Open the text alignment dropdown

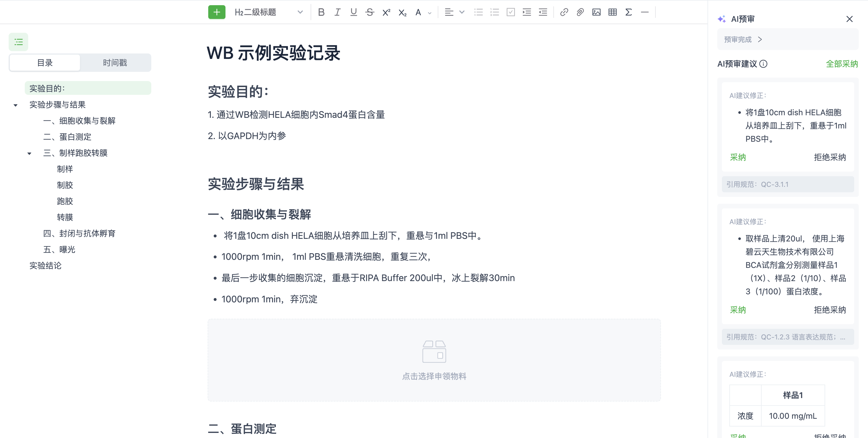[462, 12]
